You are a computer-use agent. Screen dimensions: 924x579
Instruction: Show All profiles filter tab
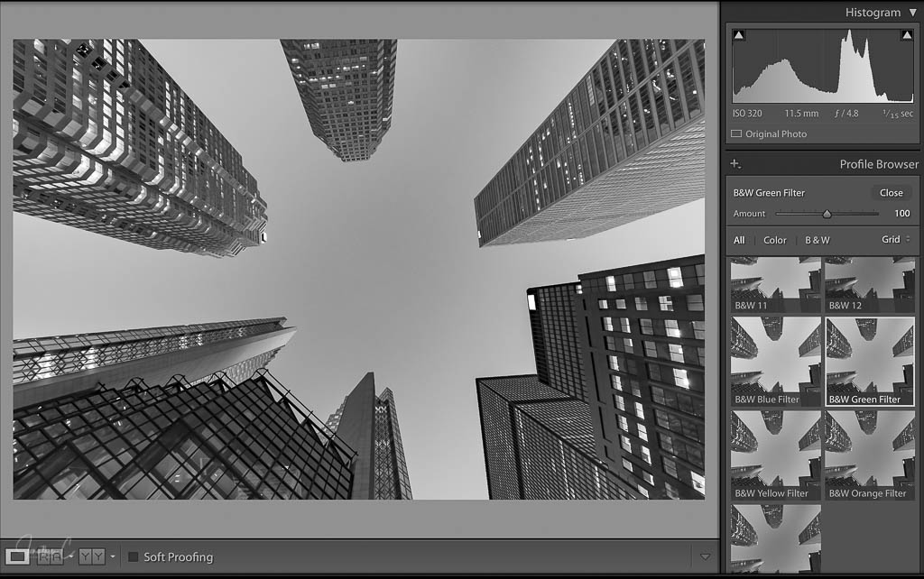pyautogui.click(x=739, y=240)
